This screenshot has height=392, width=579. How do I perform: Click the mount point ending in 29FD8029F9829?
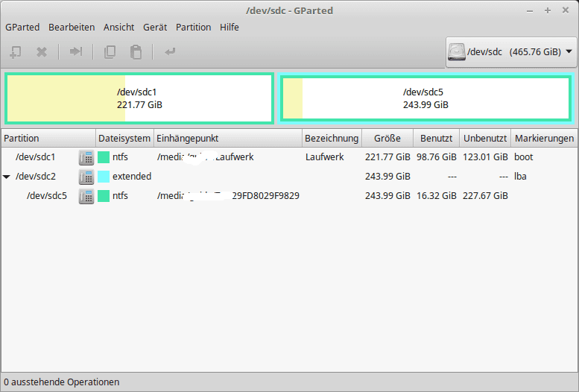[x=228, y=195]
